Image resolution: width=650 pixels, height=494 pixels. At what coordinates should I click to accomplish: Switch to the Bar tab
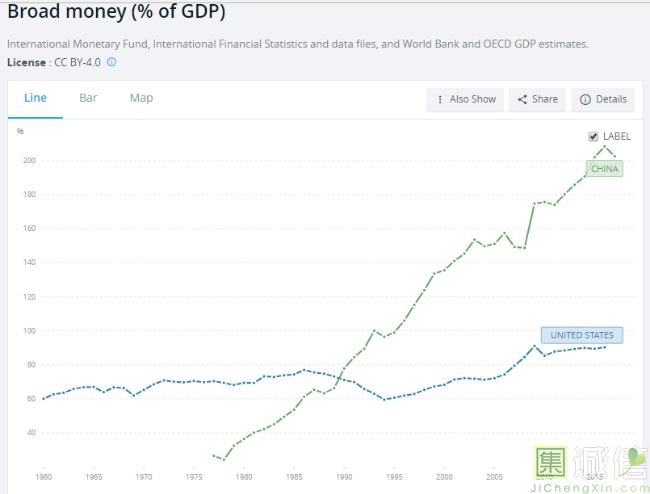click(88, 98)
